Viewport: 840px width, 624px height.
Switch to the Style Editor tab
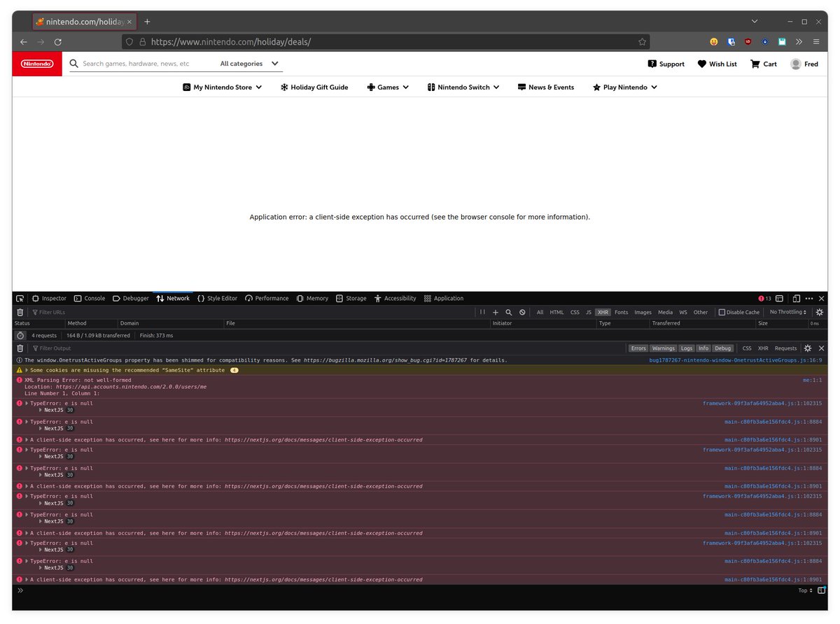[x=217, y=298]
